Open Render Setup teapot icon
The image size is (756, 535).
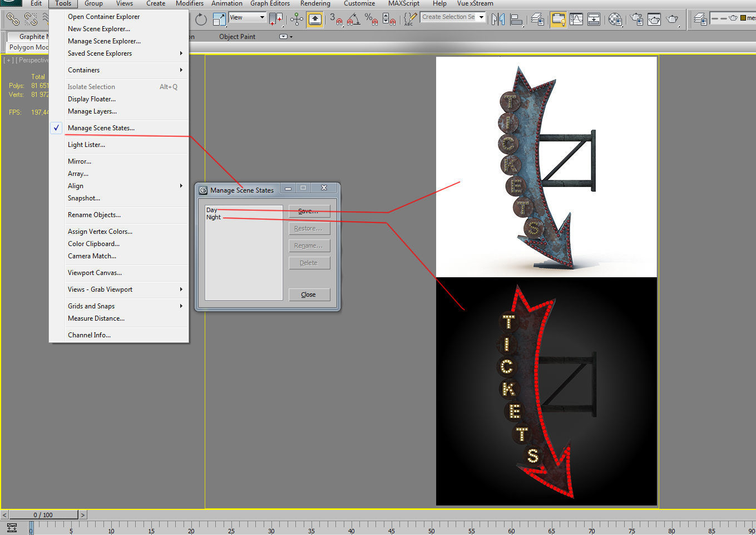click(636, 19)
